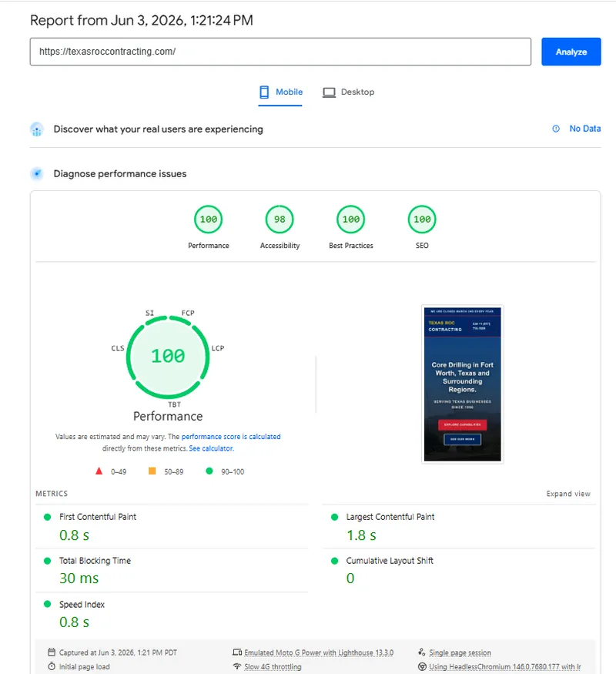Click Largest Contentful Paint metric label
This screenshot has width=616, height=674.
coord(390,517)
